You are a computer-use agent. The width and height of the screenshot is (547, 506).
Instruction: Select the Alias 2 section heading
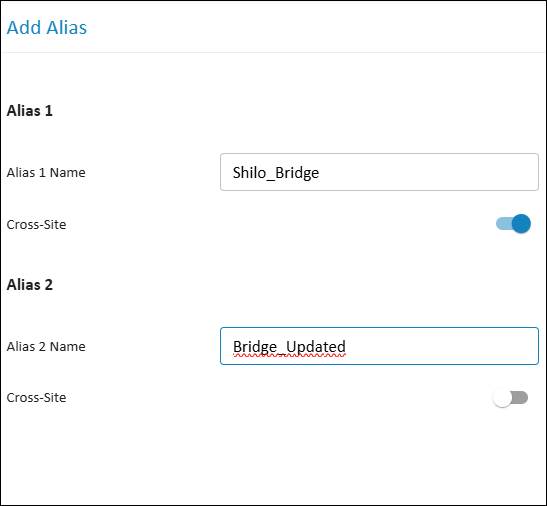30,285
